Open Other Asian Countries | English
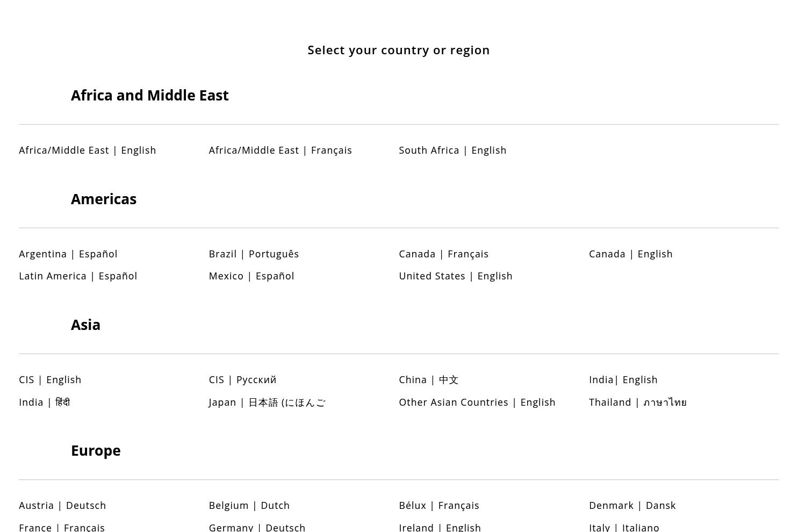 tap(477, 402)
